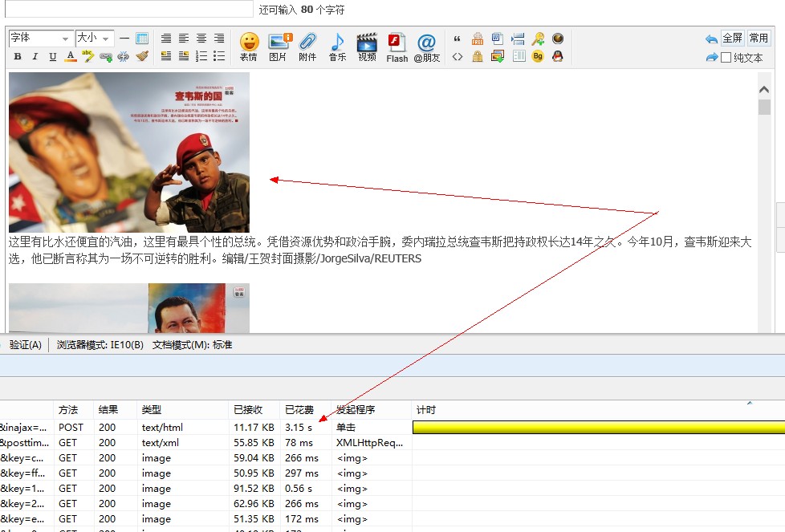Click the yellow timing bar of POST request

tap(599, 428)
